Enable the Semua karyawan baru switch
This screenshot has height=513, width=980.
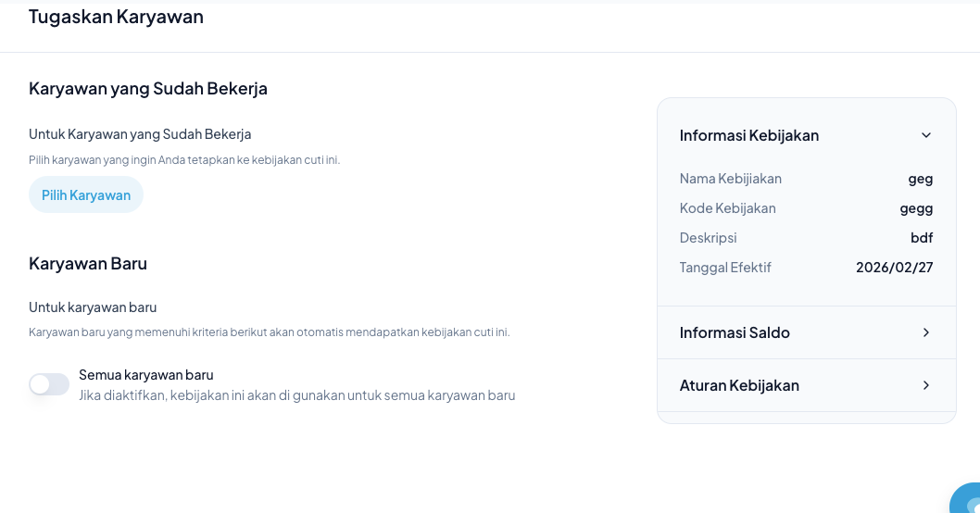point(49,384)
